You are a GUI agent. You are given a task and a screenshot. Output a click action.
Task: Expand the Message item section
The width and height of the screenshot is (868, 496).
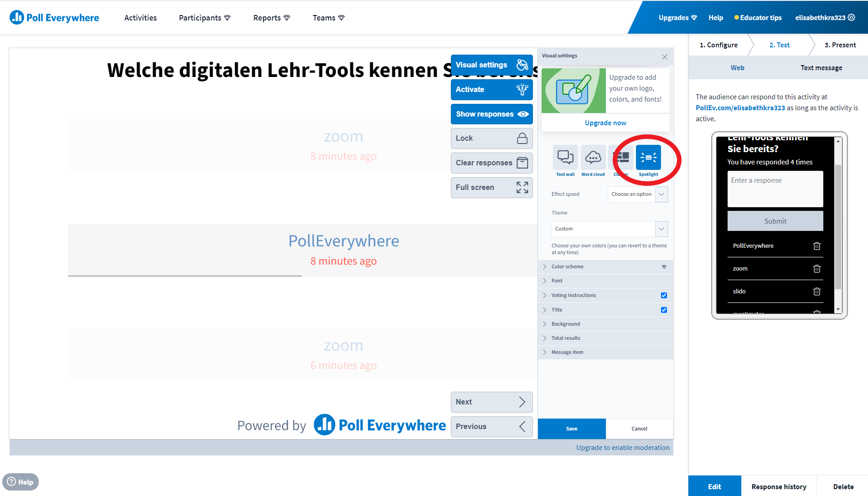pyautogui.click(x=605, y=352)
